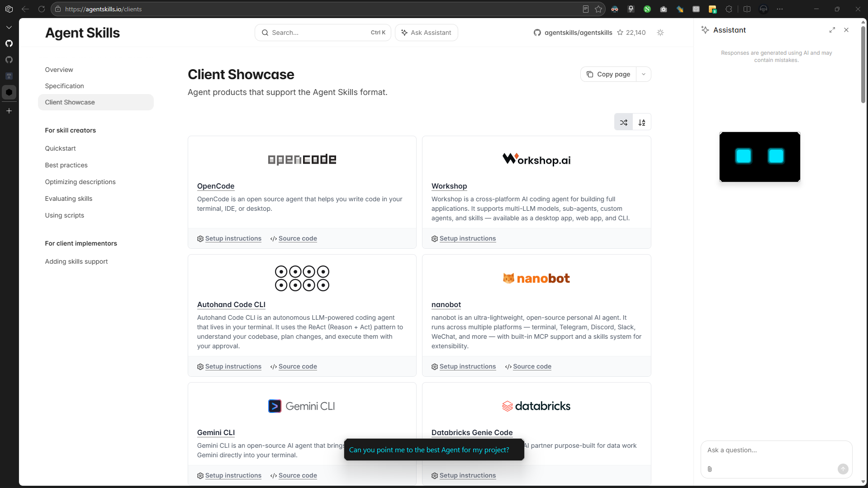
Task: Open Gemini CLI Setup instructions
Action: tap(233, 475)
